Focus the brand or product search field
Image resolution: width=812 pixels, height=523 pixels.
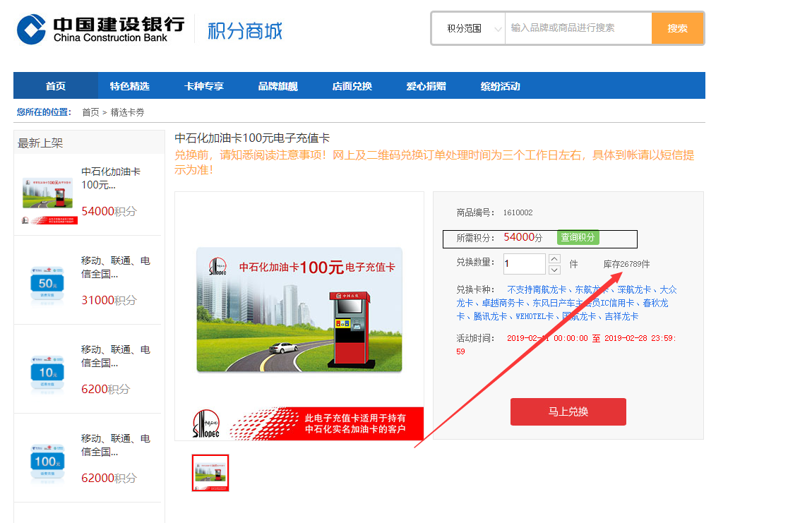pyautogui.click(x=578, y=28)
